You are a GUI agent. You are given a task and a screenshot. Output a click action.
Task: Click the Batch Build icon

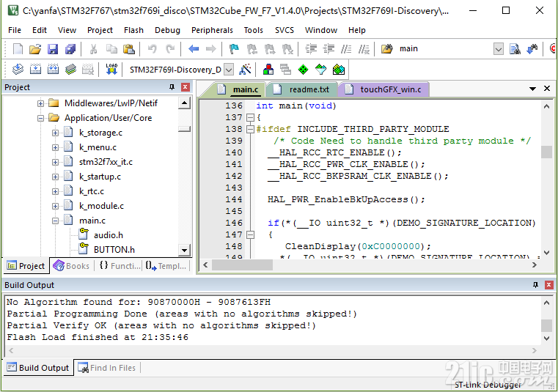click(x=70, y=69)
